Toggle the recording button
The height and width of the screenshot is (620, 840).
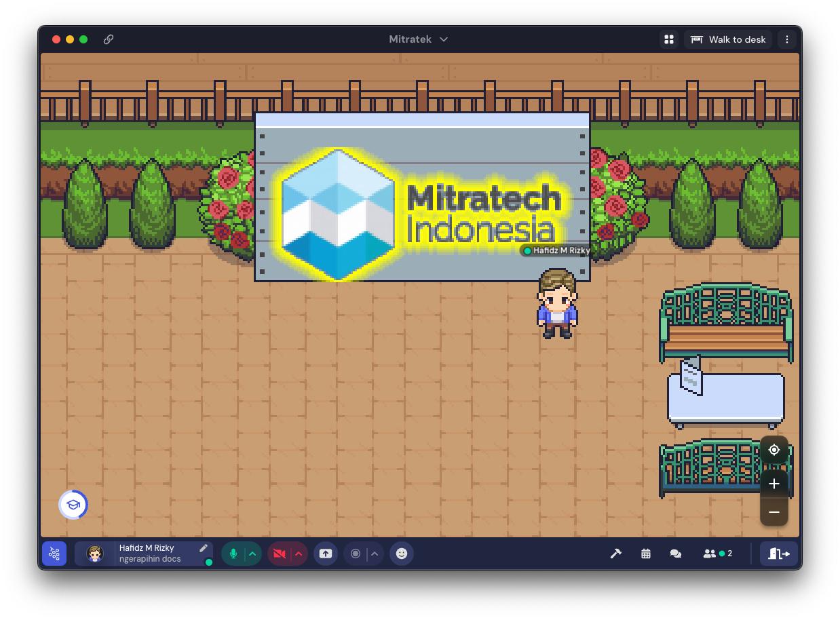coord(355,554)
